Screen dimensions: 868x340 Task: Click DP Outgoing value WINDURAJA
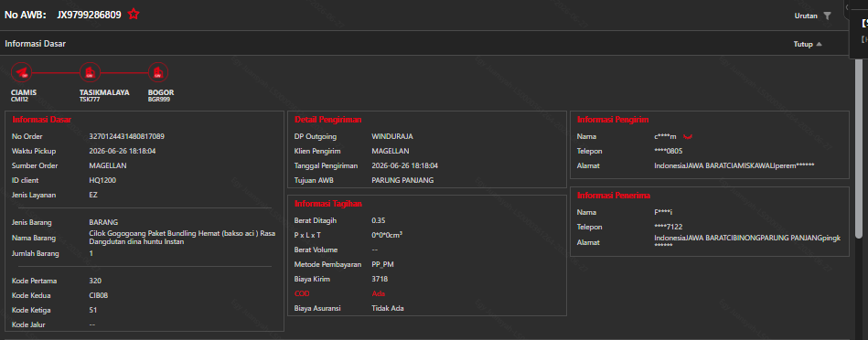[x=392, y=136]
